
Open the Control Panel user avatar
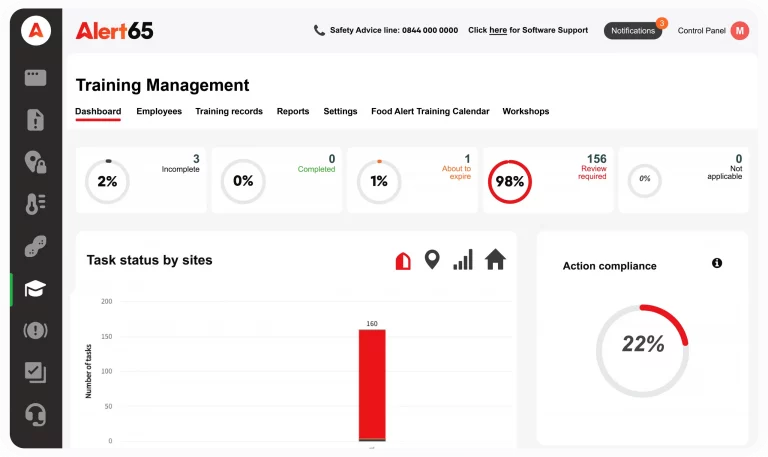point(740,31)
